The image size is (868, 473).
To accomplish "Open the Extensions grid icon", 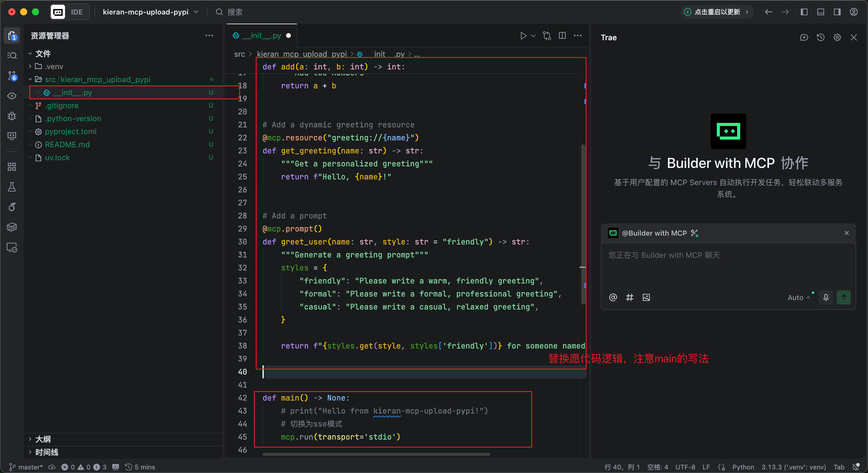I will tap(12, 167).
